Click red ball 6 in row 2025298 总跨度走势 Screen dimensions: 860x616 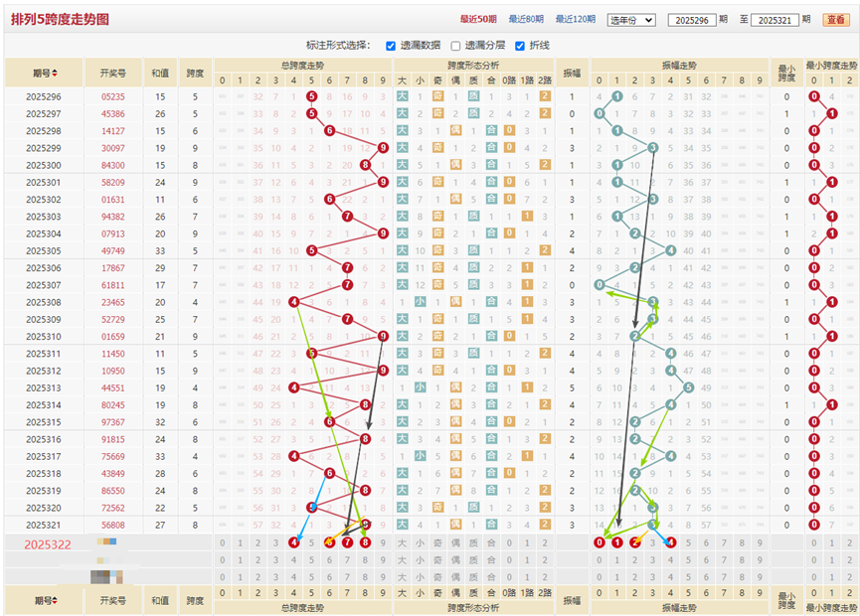(330, 131)
